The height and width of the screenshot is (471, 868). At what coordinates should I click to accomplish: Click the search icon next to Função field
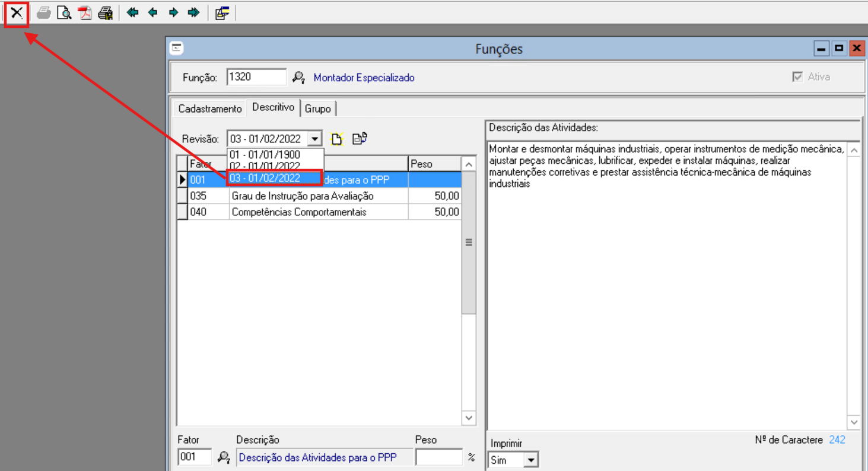click(x=299, y=78)
